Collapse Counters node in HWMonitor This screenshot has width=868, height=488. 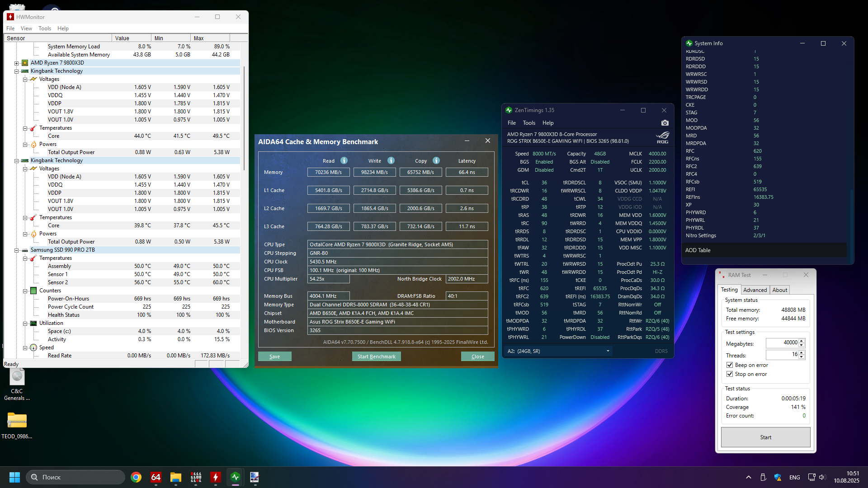point(25,291)
